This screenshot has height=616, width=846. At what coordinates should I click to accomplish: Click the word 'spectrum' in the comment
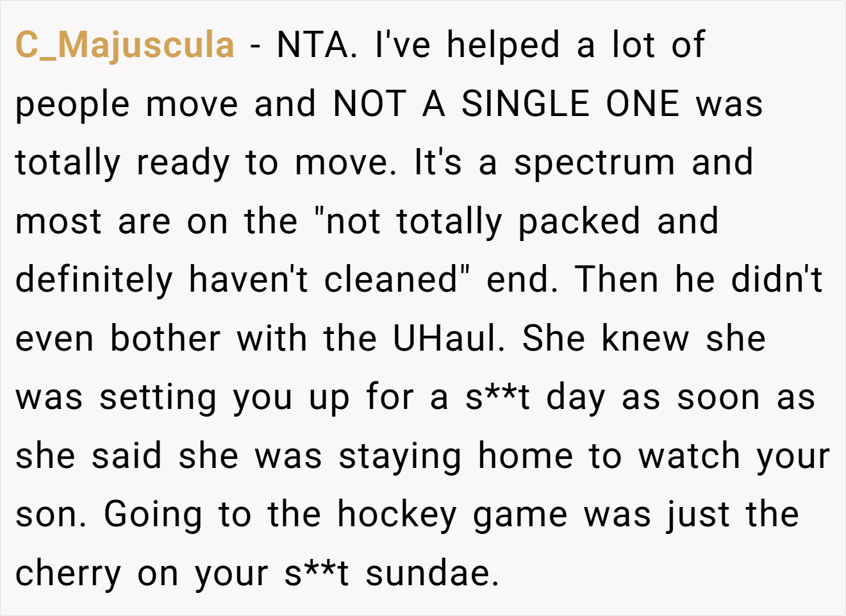pos(595,163)
